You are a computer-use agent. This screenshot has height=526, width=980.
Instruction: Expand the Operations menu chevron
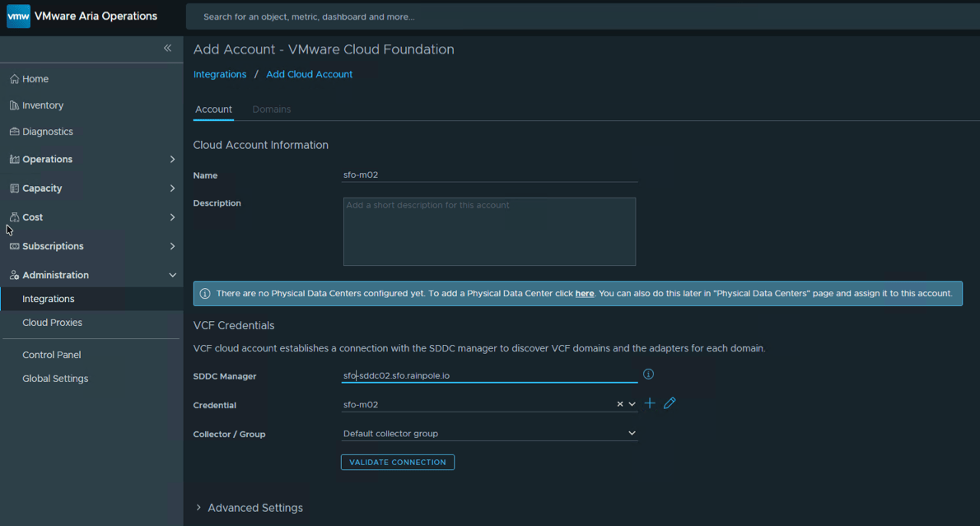[172, 160]
